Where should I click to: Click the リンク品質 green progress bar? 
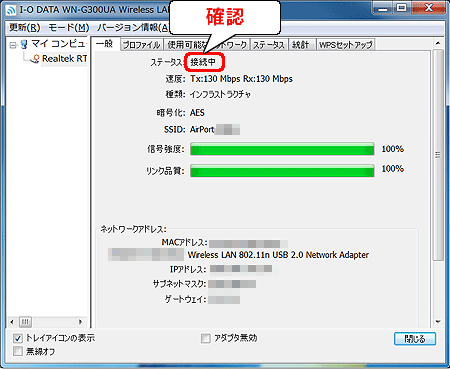coord(282,170)
